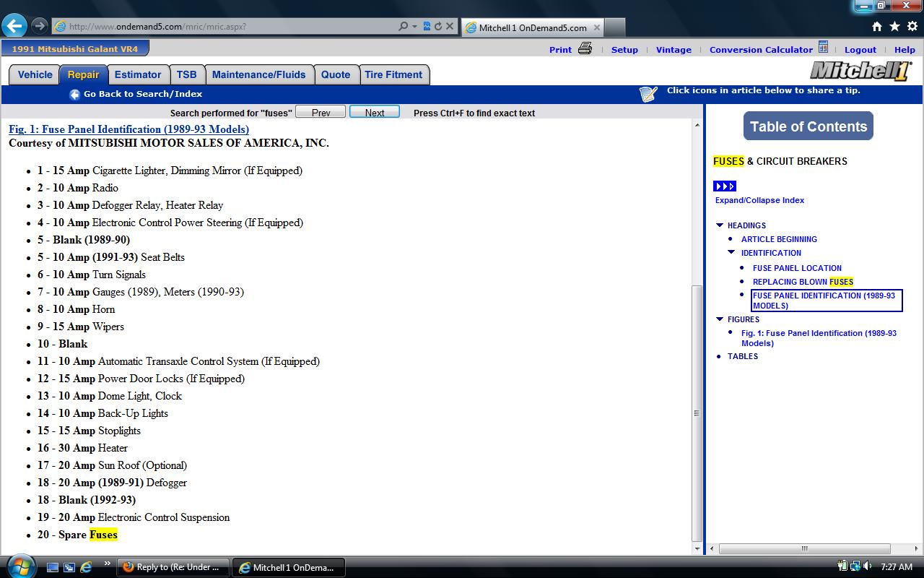Expand the quick launch overflow chevron
The width and height of the screenshot is (924, 578).
tap(108, 564)
